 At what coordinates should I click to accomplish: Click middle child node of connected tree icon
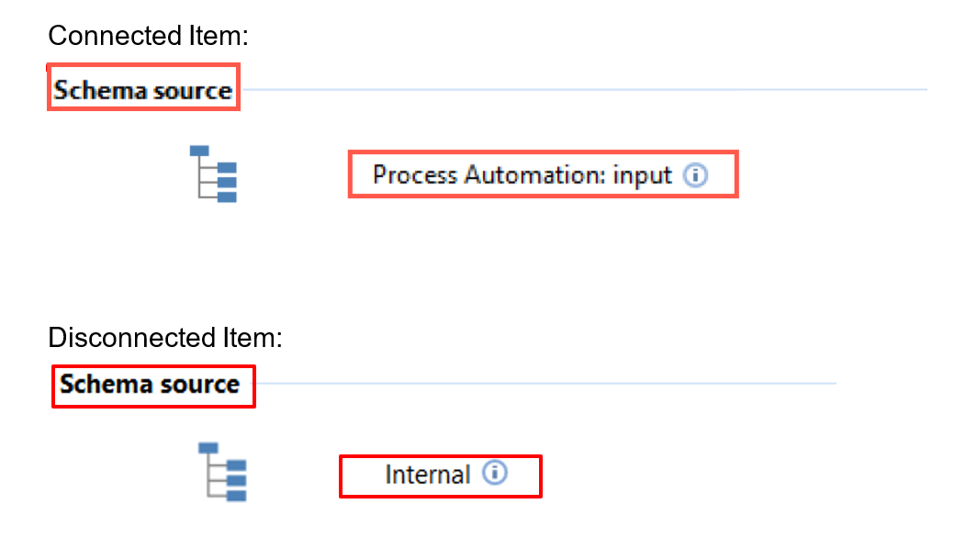click(x=227, y=183)
